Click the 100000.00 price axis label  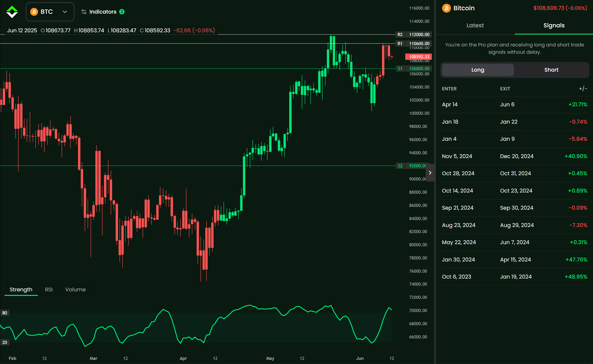click(x=419, y=113)
